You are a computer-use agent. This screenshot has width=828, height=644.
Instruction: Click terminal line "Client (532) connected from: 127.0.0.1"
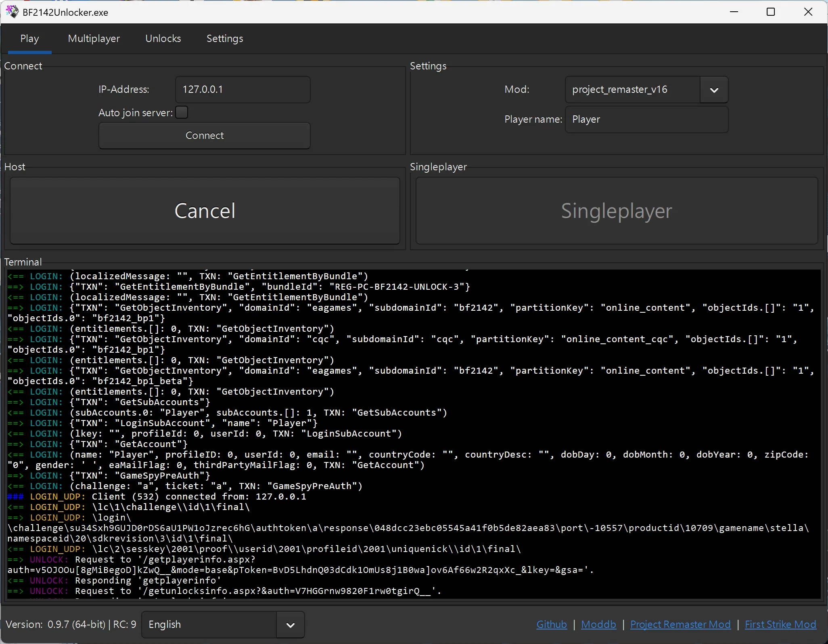(157, 497)
